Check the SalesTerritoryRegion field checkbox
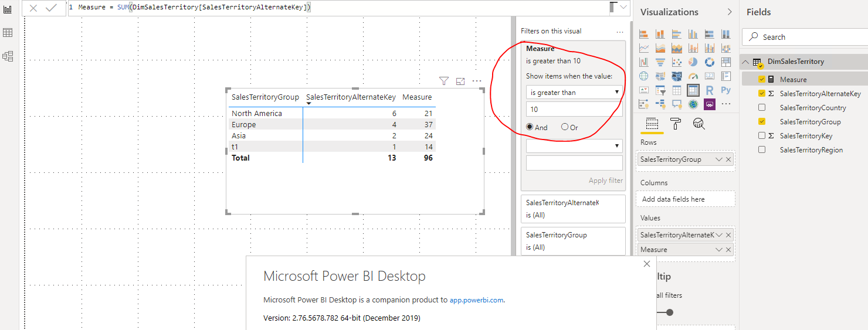The image size is (868, 330). coord(762,149)
